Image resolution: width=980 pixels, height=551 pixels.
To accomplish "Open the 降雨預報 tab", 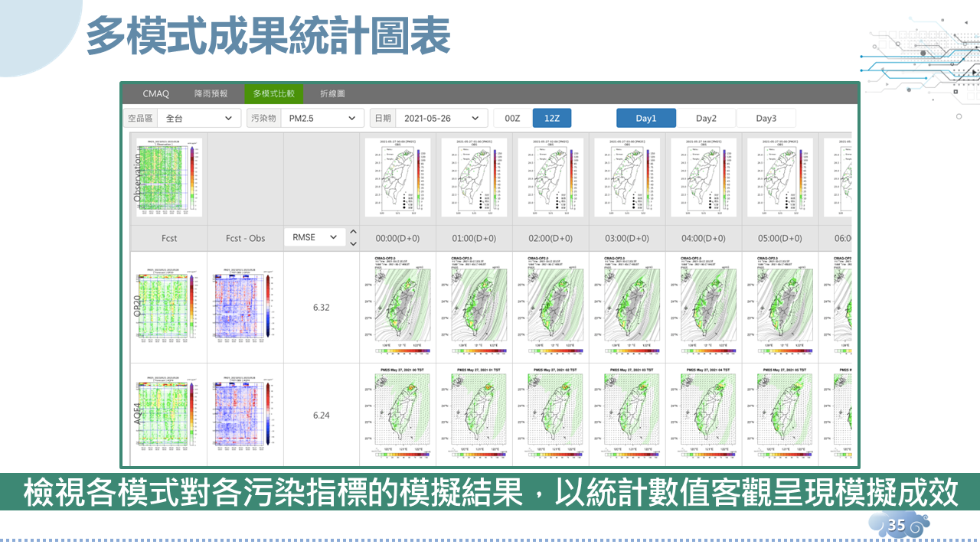I will click(x=211, y=93).
